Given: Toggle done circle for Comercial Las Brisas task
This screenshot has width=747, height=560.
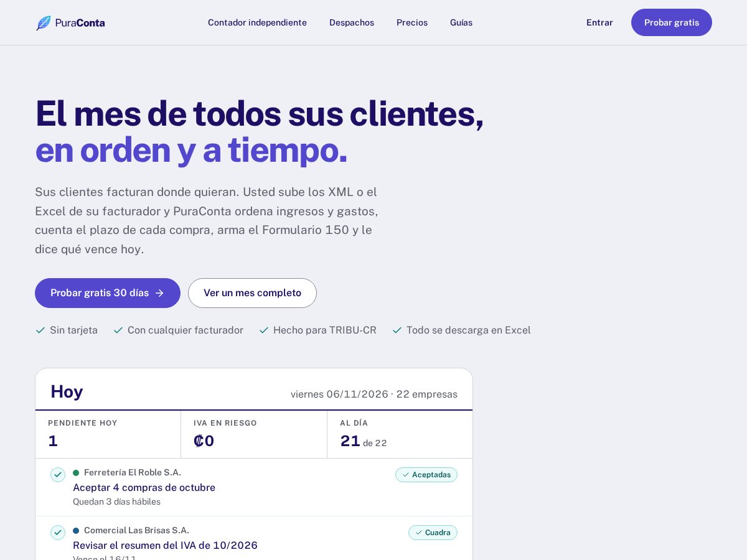Looking at the screenshot, I should point(58,533).
